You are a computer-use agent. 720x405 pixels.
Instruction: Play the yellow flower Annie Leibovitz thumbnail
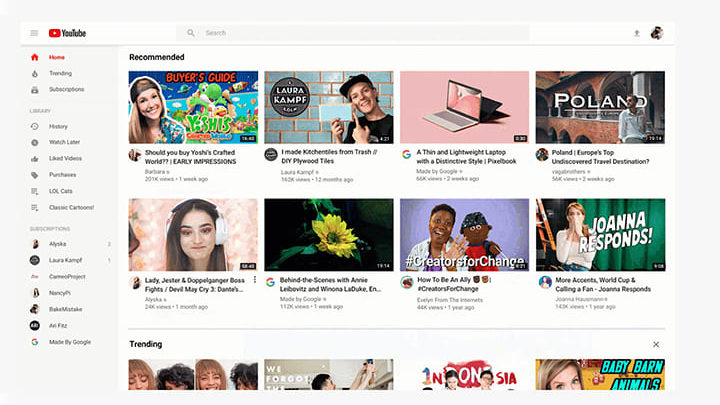329,235
